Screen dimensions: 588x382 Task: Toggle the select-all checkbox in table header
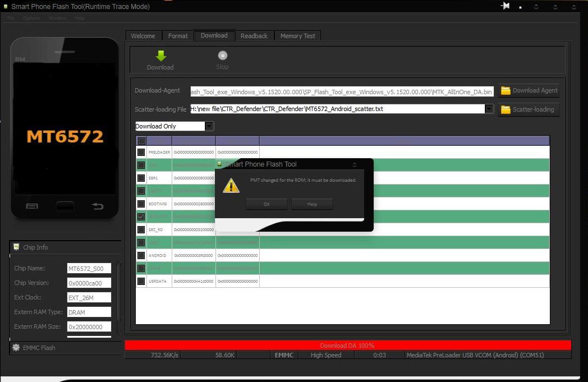(141, 141)
